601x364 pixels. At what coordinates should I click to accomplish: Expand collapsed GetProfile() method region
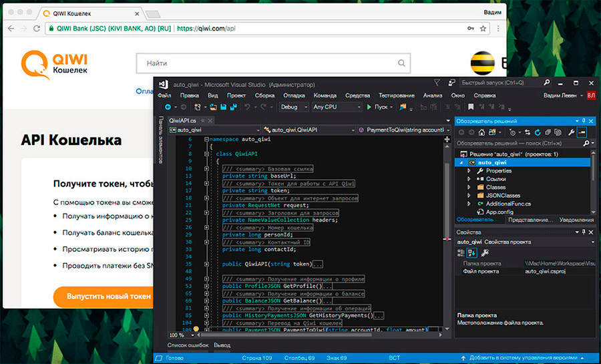click(206, 286)
